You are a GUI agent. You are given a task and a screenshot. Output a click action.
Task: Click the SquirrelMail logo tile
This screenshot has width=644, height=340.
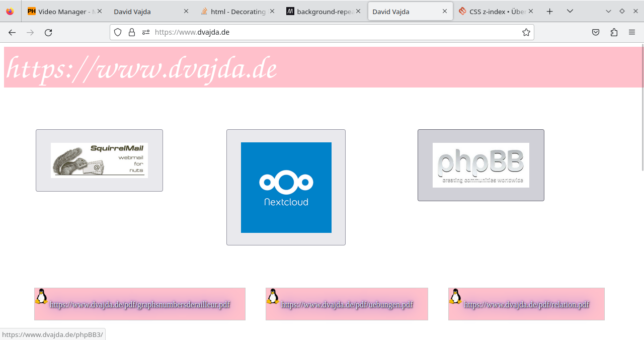point(99,160)
